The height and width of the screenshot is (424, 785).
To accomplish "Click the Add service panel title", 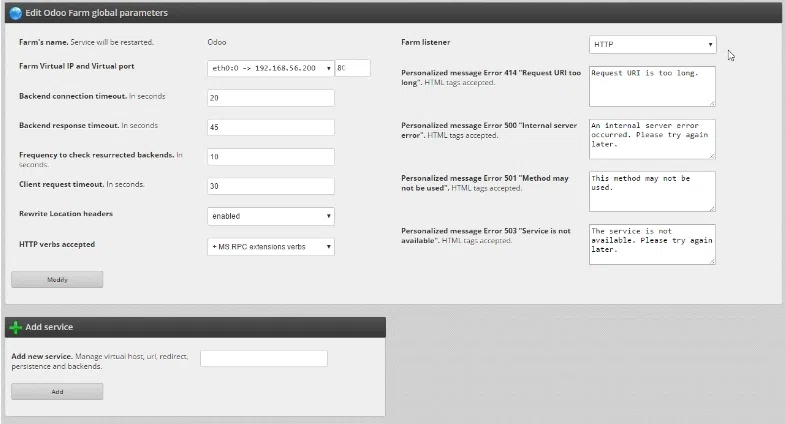I will point(49,327).
